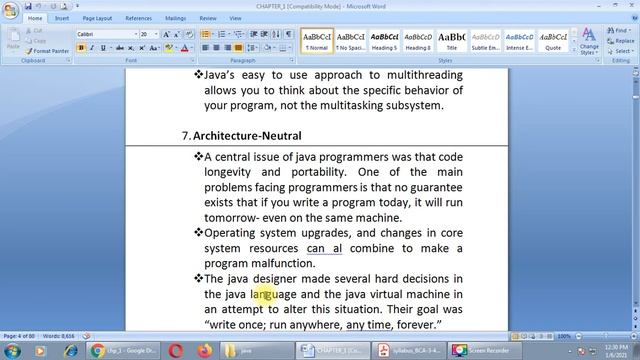Center the text

tap(216, 48)
